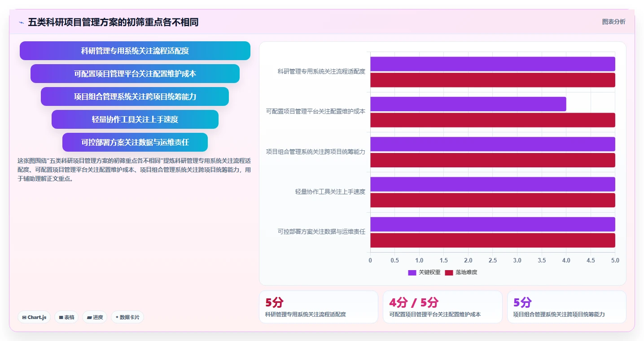644x341 pixels.
Task: Click red bar for 科研管理专用系统关注流程适配度
Action: 493,80
